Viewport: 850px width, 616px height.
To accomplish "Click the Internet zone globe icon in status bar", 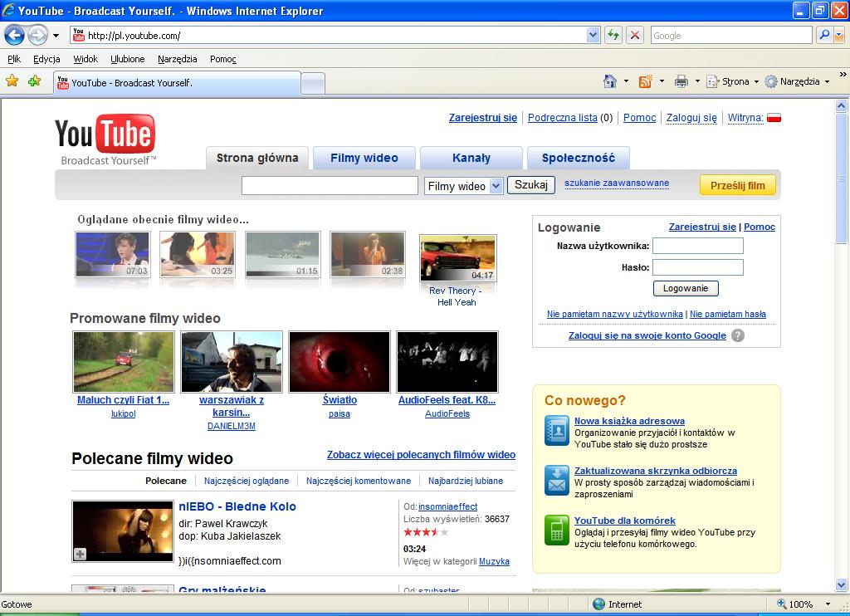I will click(x=599, y=604).
